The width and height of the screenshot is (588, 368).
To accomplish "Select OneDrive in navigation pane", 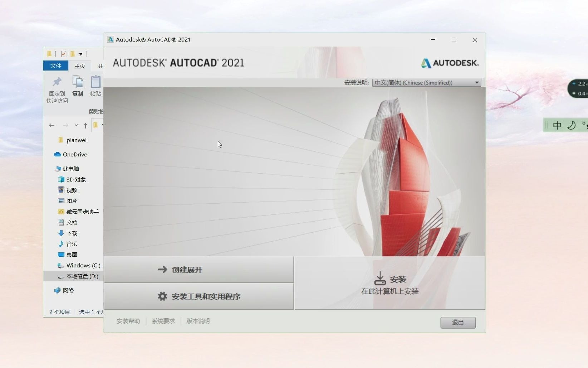I will (70, 154).
